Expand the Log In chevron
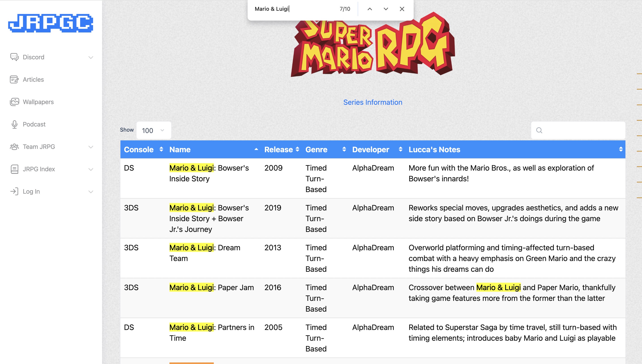This screenshot has height=364, width=642. click(x=91, y=192)
